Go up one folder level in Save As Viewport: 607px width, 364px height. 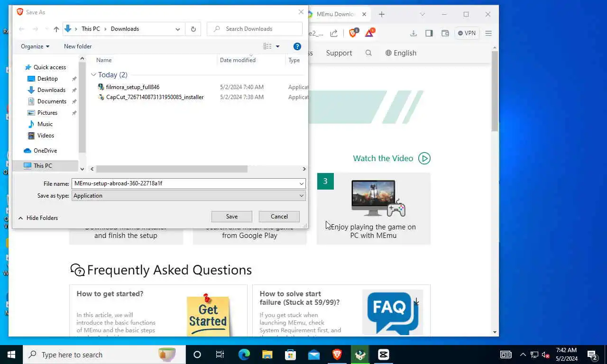pyautogui.click(x=56, y=29)
